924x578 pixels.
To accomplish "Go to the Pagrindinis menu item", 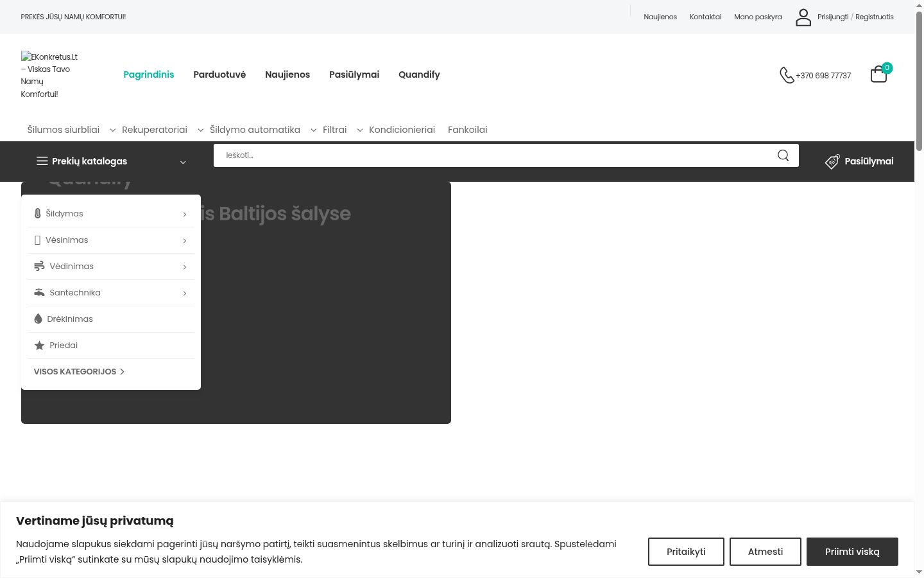I will click(149, 74).
